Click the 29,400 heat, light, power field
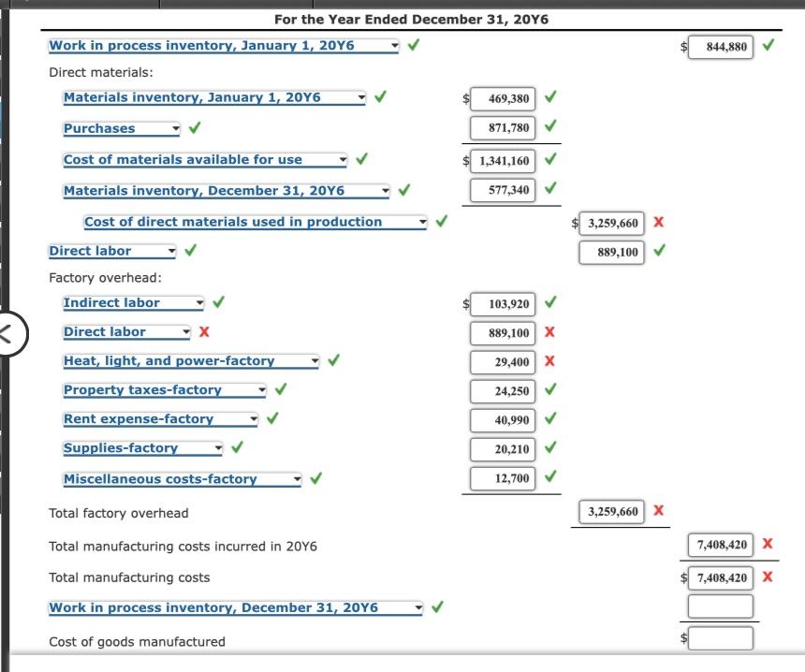This screenshot has height=672, width=805. pyautogui.click(x=503, y=362)
